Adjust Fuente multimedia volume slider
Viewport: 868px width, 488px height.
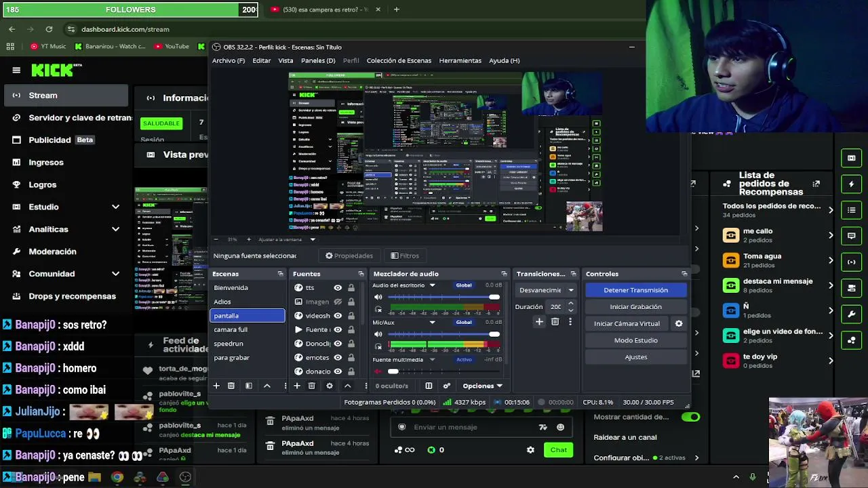click(443, 371)
